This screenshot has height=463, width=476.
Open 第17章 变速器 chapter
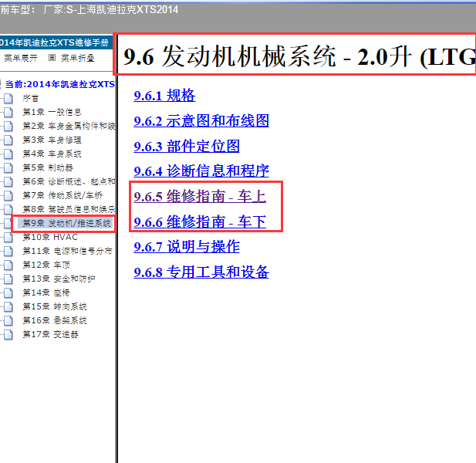point(50,334)
